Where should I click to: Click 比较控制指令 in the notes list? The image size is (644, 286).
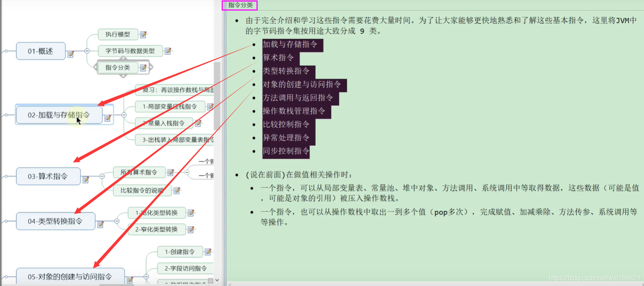(286, 124)
